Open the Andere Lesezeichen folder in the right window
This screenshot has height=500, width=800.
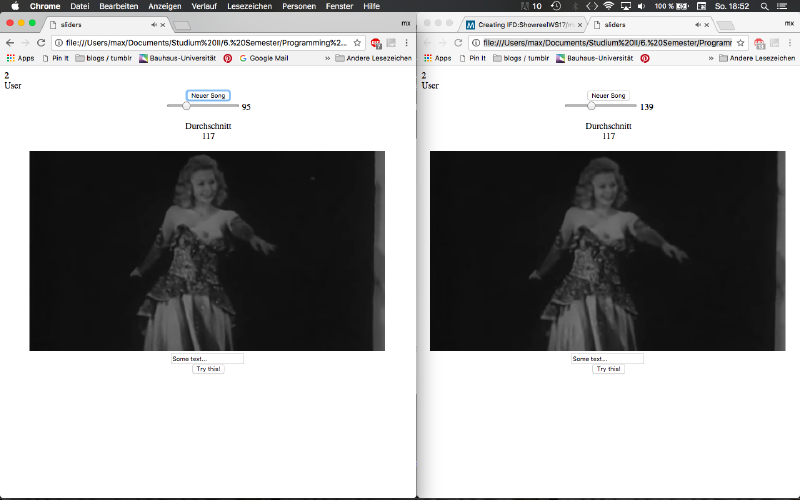pyautogui.click(x=761, y=58)
